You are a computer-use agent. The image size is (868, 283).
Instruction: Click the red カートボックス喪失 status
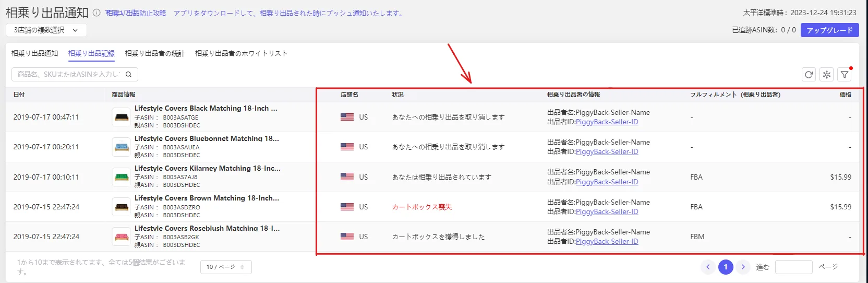[x=422, y=207]
